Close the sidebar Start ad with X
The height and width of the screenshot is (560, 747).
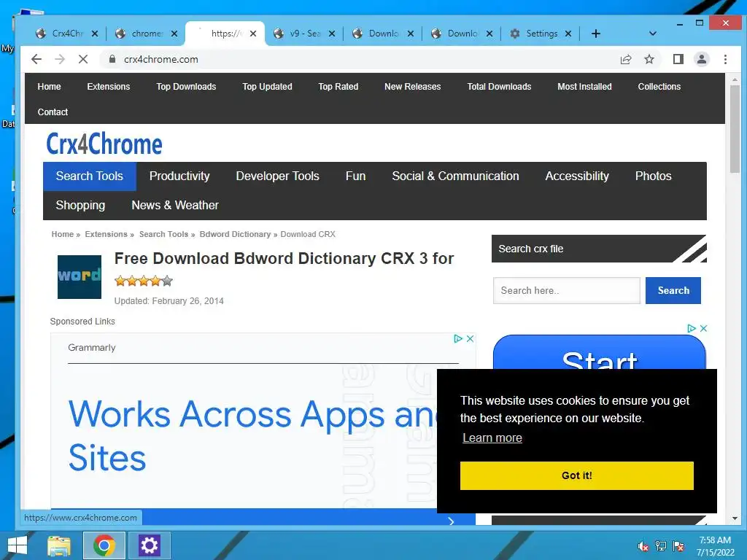[x=704, y=328]
